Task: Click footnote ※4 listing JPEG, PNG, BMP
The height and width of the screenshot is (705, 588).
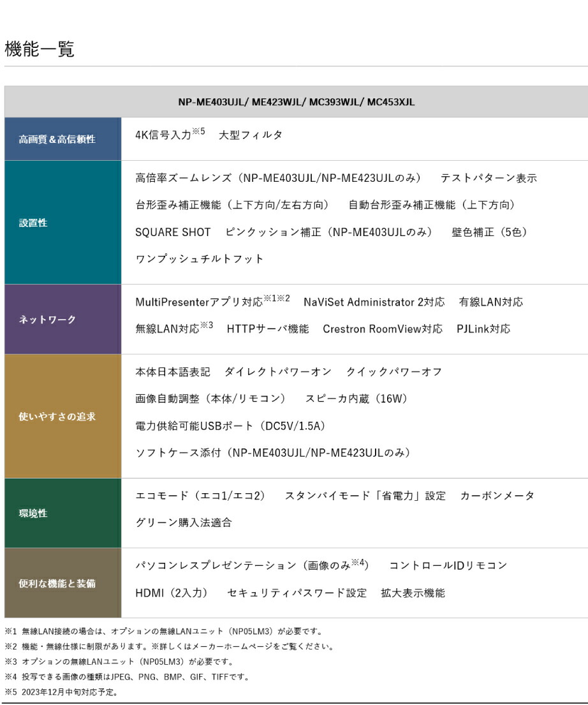Action: pos(128,677)
